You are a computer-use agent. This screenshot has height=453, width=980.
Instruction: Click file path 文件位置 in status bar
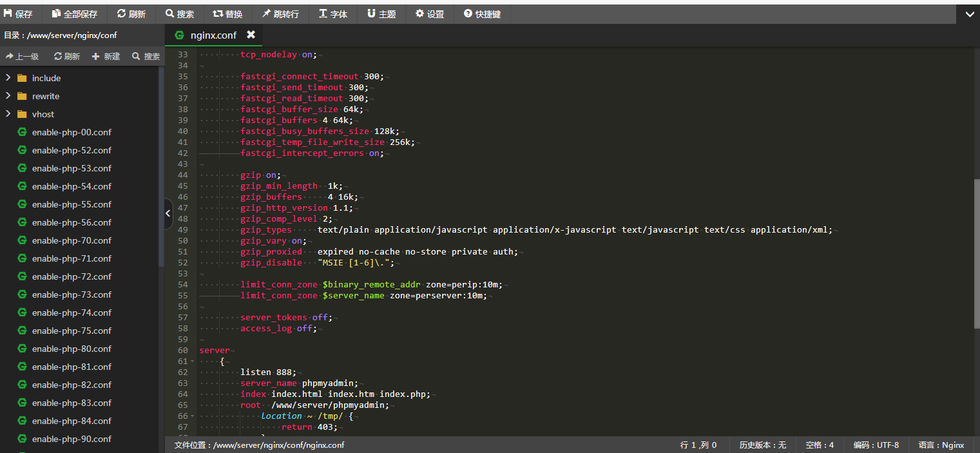point(259,445)
